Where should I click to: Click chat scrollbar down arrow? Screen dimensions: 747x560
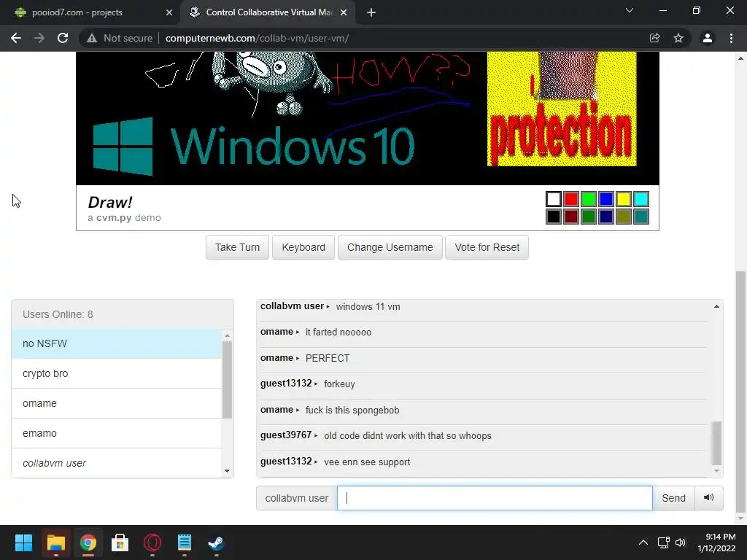(716, 471)
